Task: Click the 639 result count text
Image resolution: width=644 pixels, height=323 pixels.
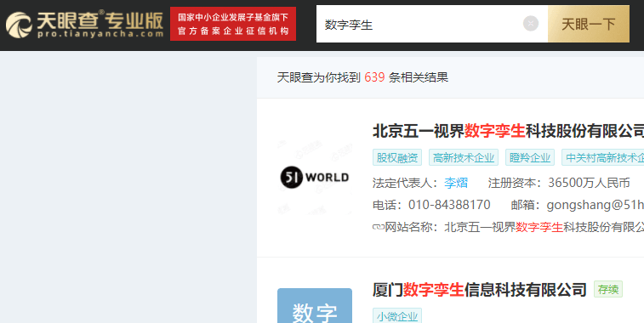Action: pos(374,77)
